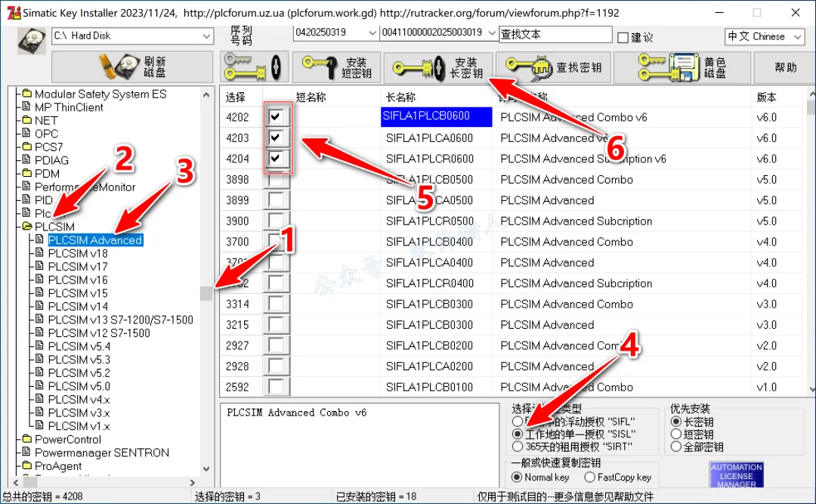
Task: Click install short key button (安装短密钥)
Action: [337, 67]
